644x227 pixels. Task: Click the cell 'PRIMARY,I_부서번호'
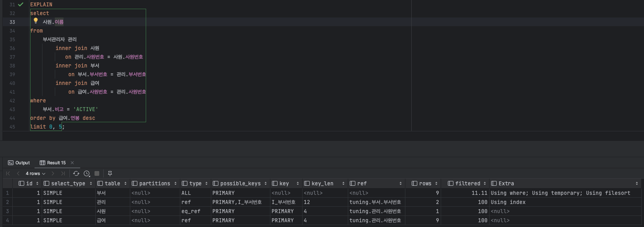coord(240,202)
